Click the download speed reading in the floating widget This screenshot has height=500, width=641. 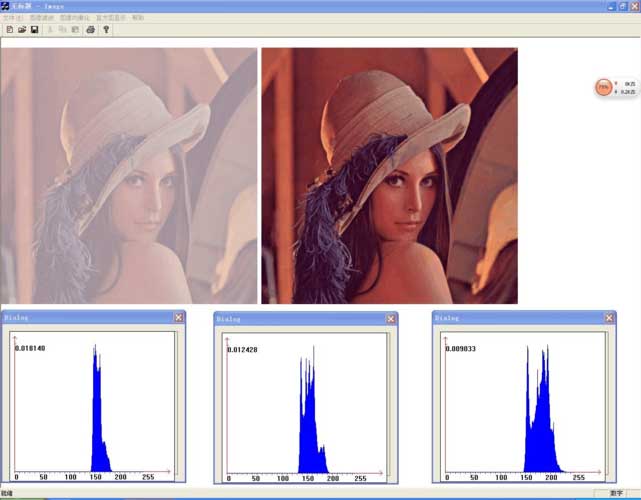click(628, 92)
